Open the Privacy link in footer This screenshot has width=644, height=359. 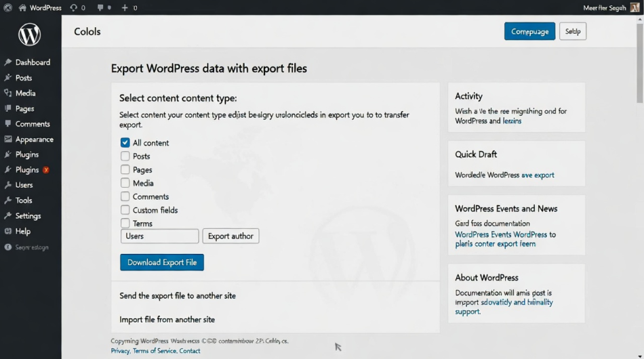(x=120, y=351)
